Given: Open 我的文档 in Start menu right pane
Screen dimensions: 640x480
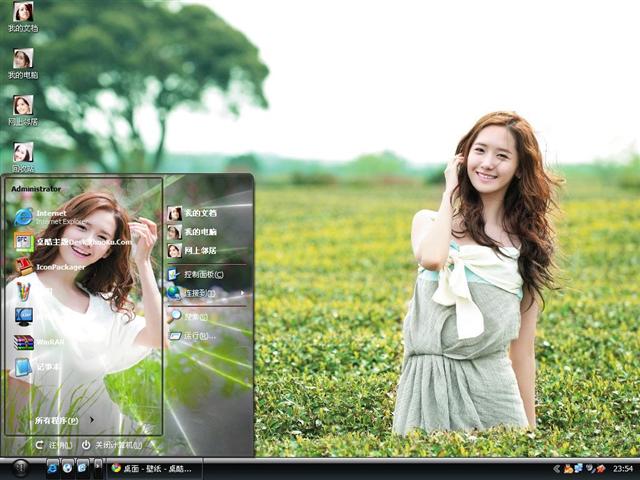Looking at the screenshot, I should point(192,213).
